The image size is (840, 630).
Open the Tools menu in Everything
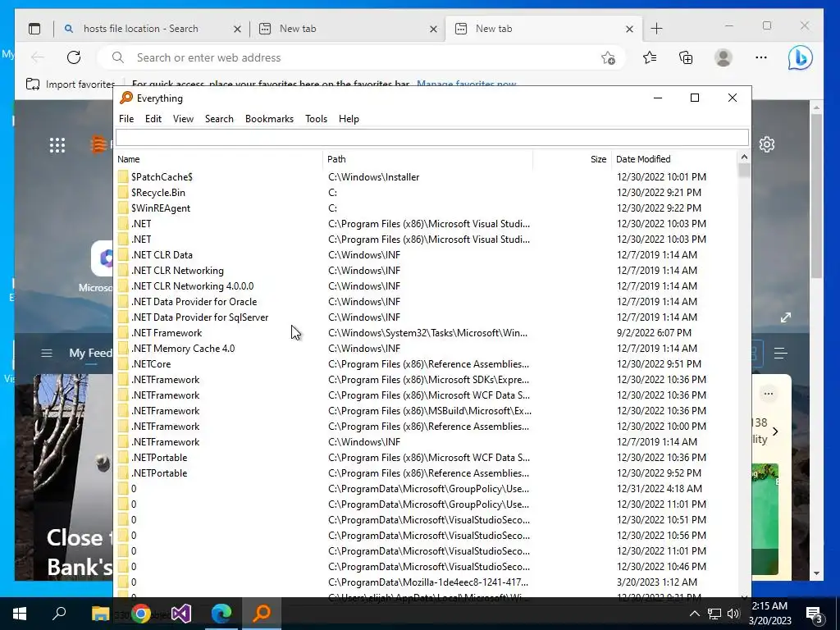point(316,119)
